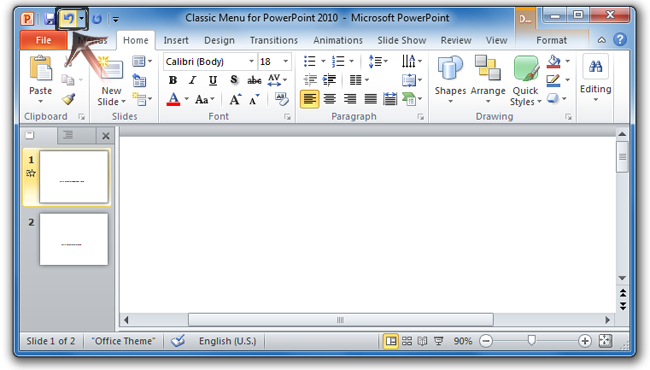Toggle Align Text Right
Viewport: 650px width, 370px height.
tap(350, 99)
